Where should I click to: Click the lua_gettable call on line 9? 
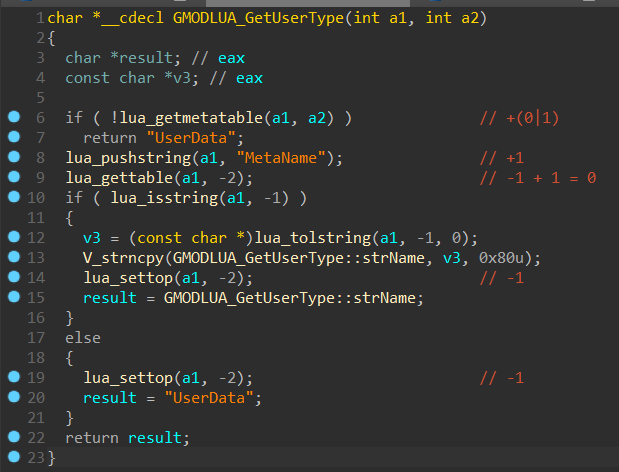[x=119, y=178]
